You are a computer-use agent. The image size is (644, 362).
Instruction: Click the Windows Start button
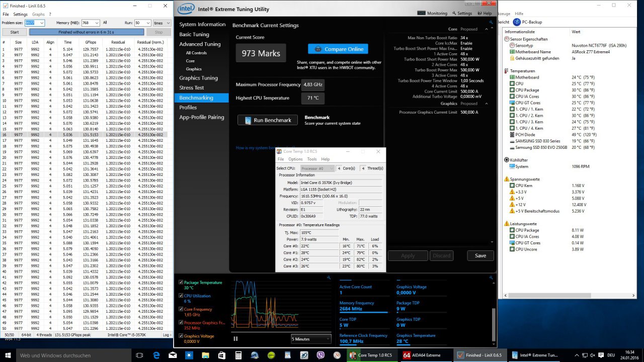coord(7,355)
